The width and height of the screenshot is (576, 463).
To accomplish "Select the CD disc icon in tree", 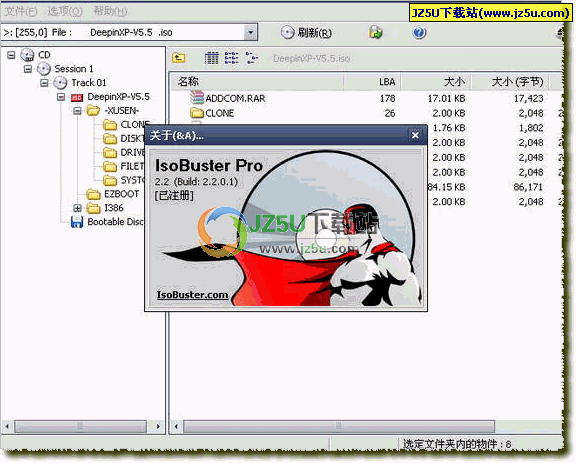I will [x=27, y=55].
